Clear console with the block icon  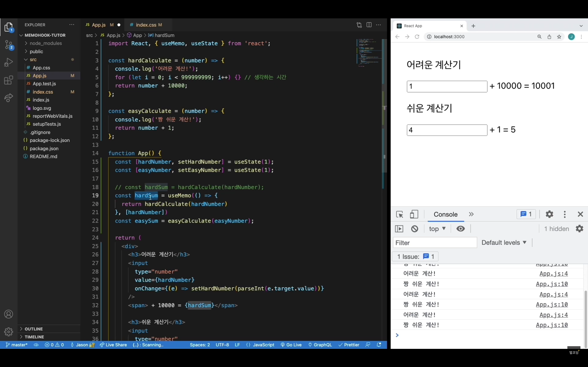414,229
